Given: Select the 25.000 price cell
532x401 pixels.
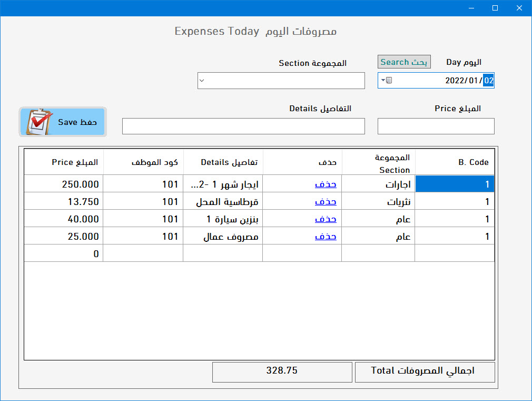Looking at the screenshot, I should pos(64,236).
